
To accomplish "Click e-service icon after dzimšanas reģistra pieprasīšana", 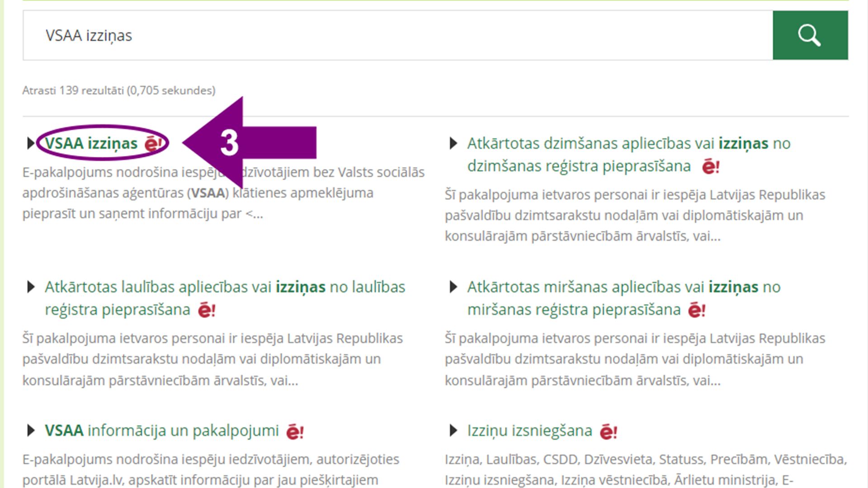I will (711, 167).
